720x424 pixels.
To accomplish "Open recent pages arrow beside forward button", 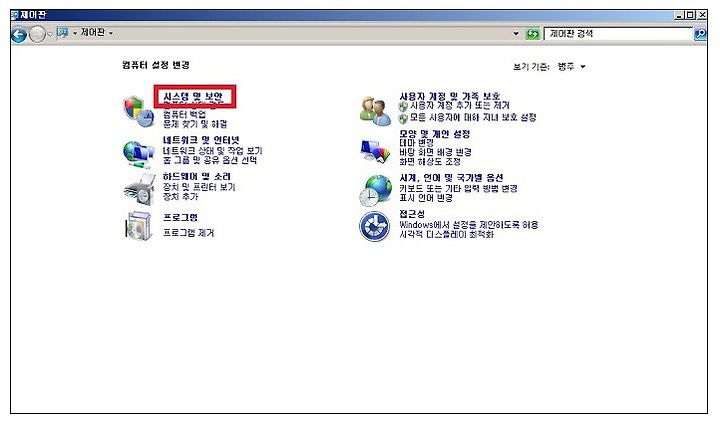I will [50, 34].
